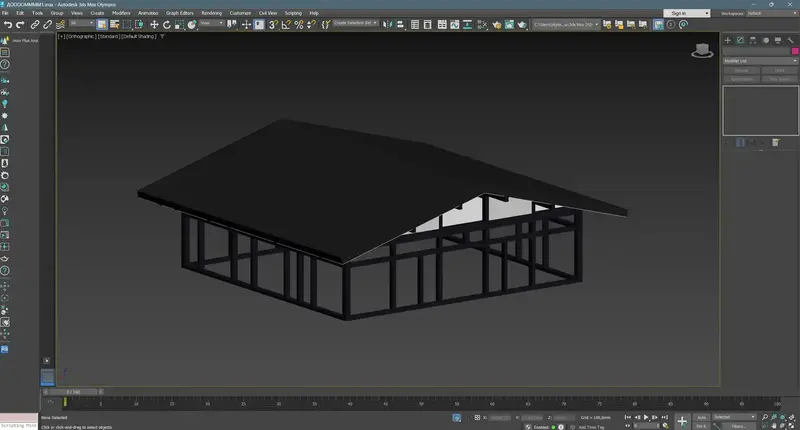This screenshot has width=800, height=430.
Task: Open the selection filter All dropdown
Action: coord(82,23)
